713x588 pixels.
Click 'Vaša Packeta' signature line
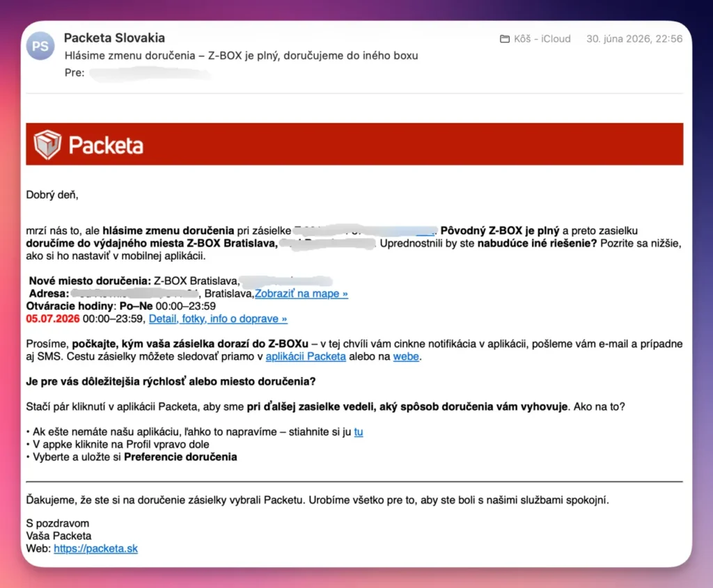coord(58,537)
